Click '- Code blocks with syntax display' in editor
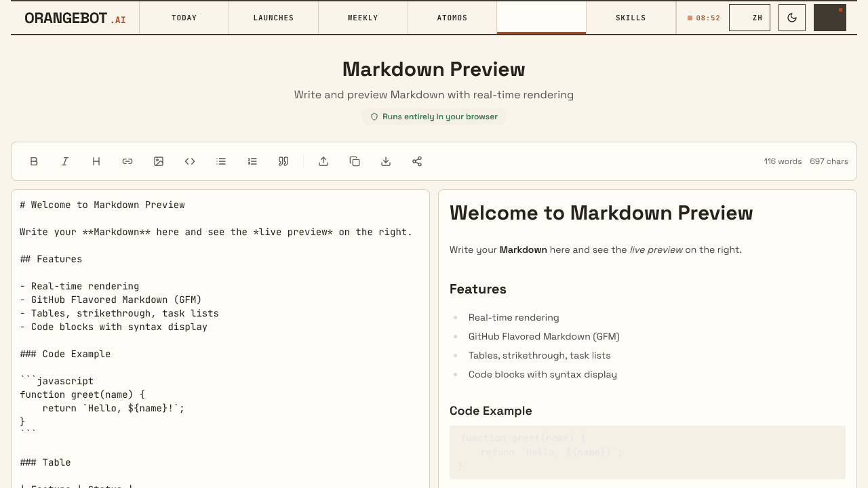The image size is (868, 488). coord(113,327)
